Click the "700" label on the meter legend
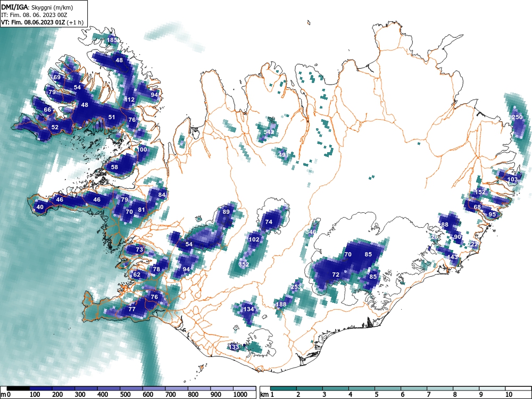Image resolution: width=532 pixels, height=399 pixels. [171, 395]
